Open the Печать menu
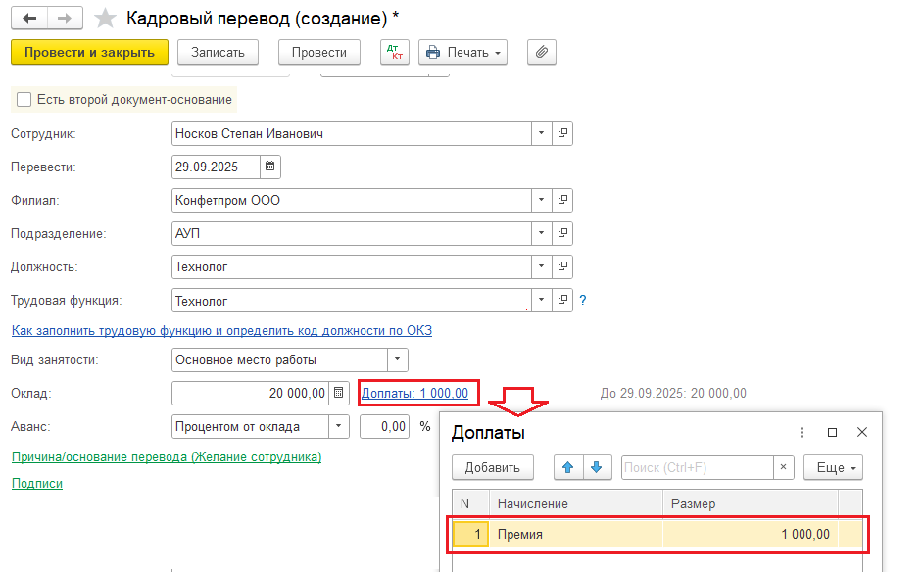924x572 pixels. (462, 52)
